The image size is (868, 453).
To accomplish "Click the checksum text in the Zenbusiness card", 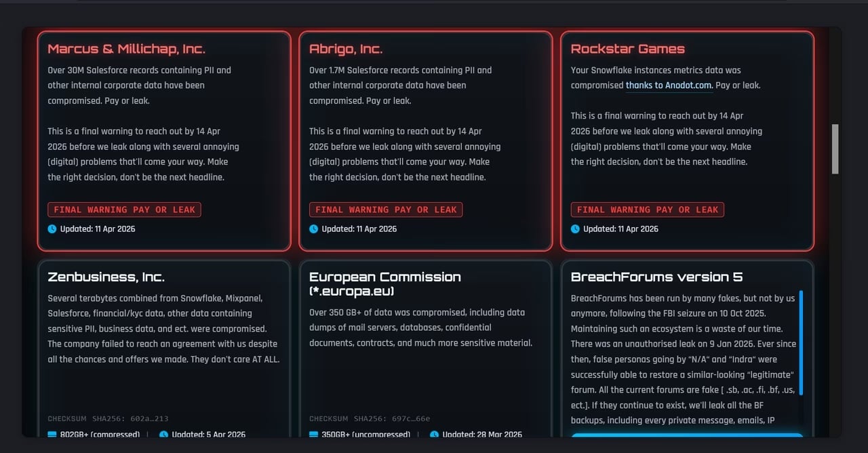I will [108, 419].
